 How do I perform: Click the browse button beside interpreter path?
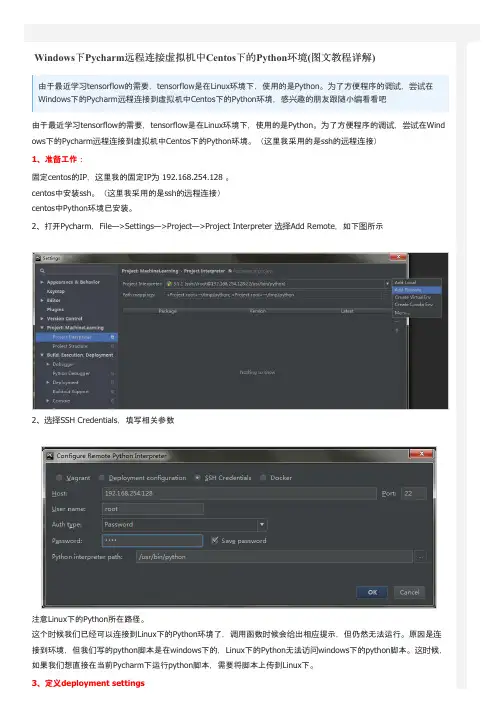[421, 557]
